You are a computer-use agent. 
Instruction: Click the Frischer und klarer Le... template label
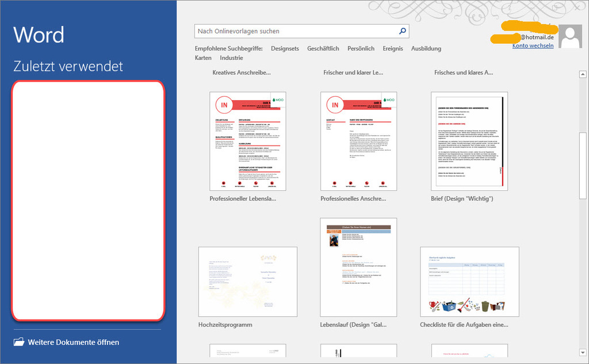tap(353, 72)
